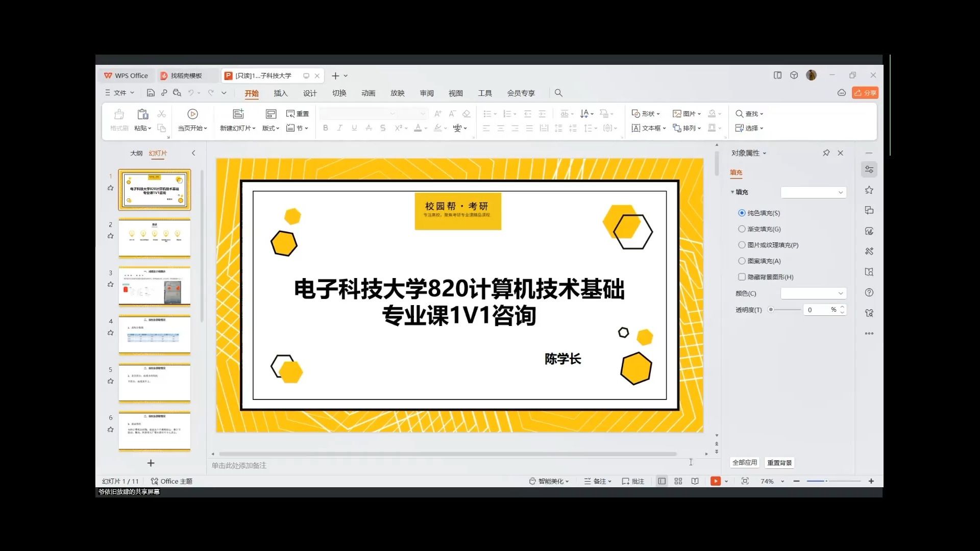The width and height of the screenshot is (980, 551).
Task: Select the 格式刷 (Format Painter) tool
Action: [118, 120]
